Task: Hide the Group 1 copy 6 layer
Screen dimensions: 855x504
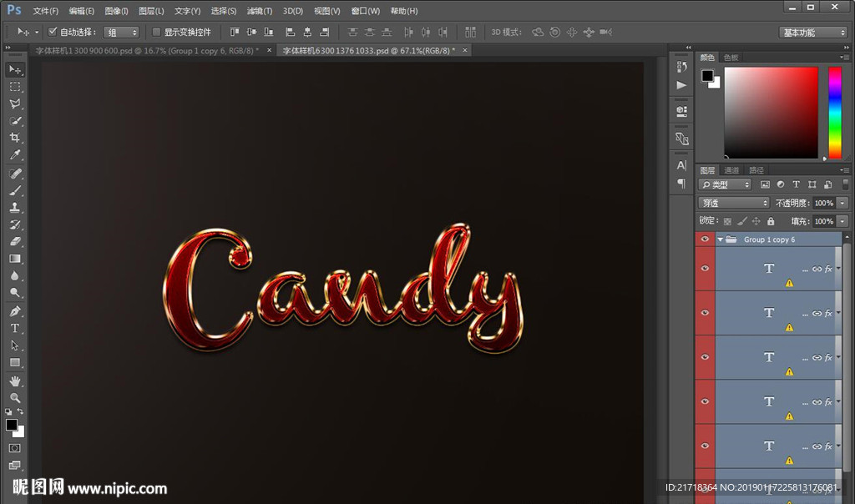Action: (705, 239)
